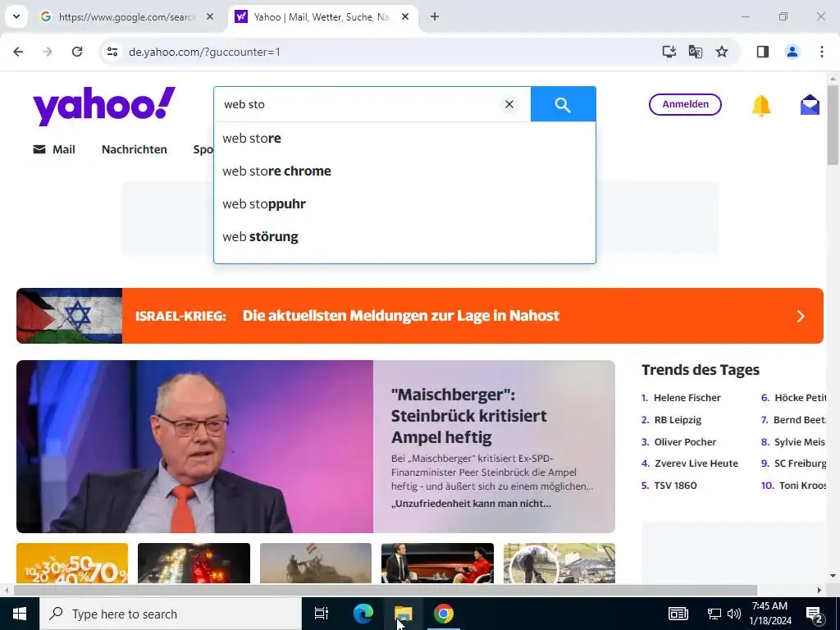
Task: Click the horizontal page scrollbar
Action: tap(385, 591)
